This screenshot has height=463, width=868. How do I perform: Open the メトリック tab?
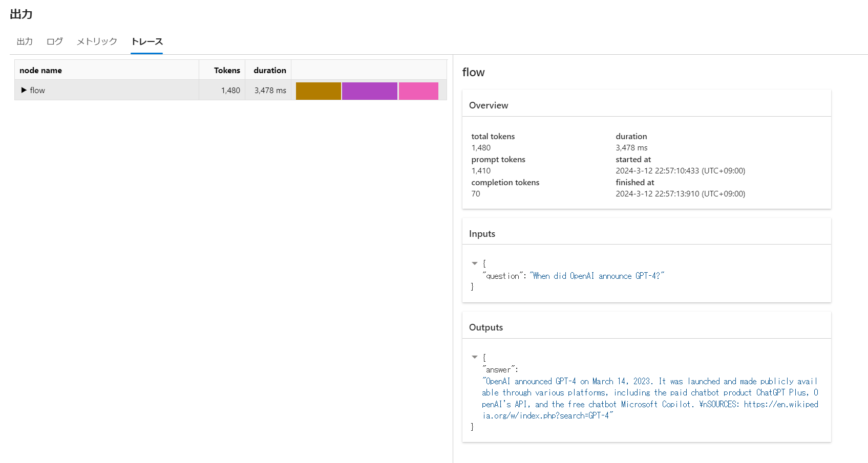(97, 41)
